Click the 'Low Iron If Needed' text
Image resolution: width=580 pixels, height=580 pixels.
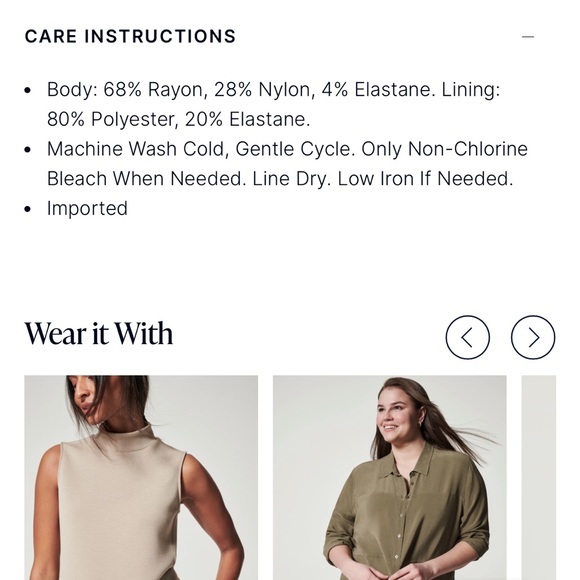(425, 179)
